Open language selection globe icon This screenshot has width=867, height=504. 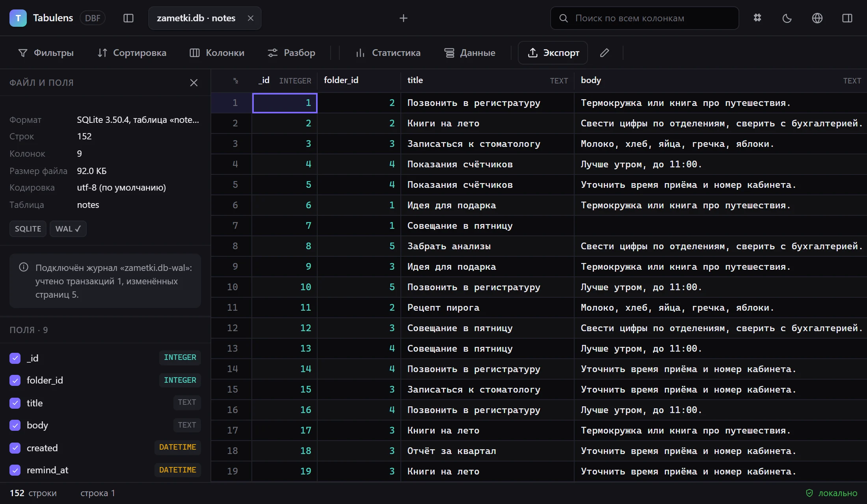point(817,18)
